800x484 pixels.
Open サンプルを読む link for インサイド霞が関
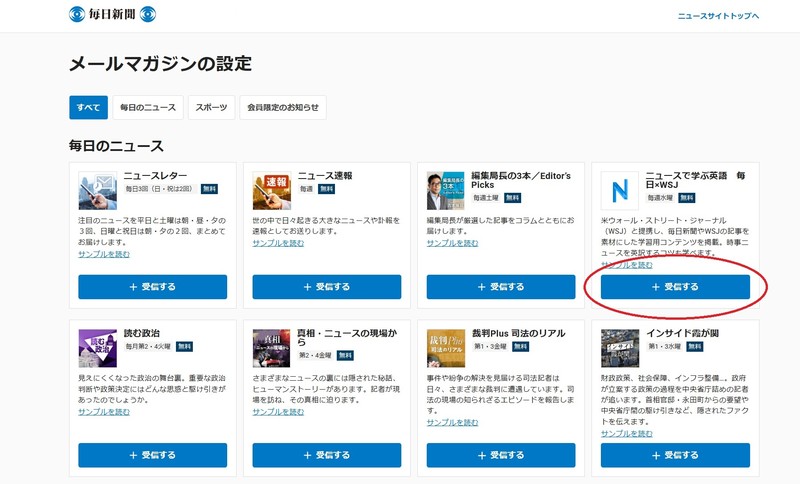click(x=627, y=434)
